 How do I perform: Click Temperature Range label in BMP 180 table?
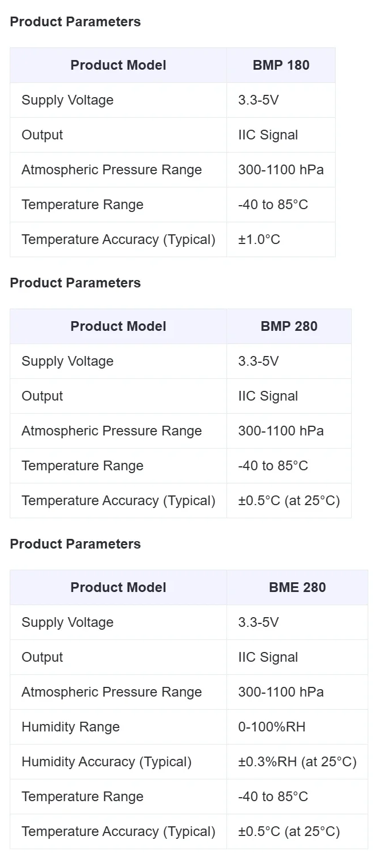click(x=82, y=205)
